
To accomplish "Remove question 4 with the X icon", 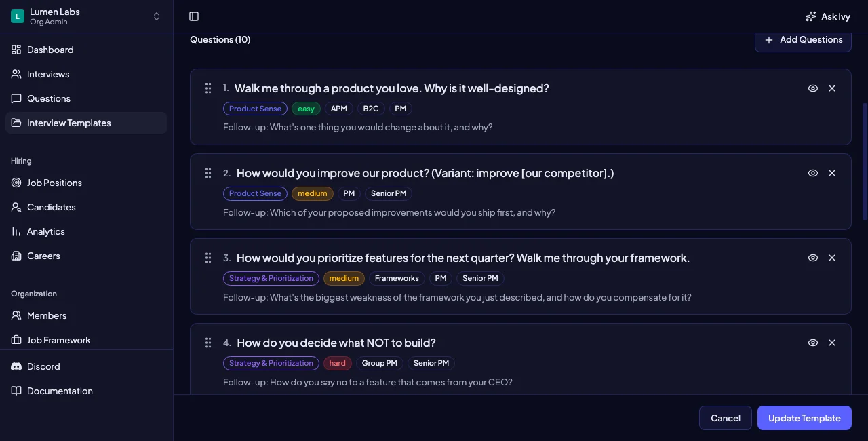I will 832,343.
